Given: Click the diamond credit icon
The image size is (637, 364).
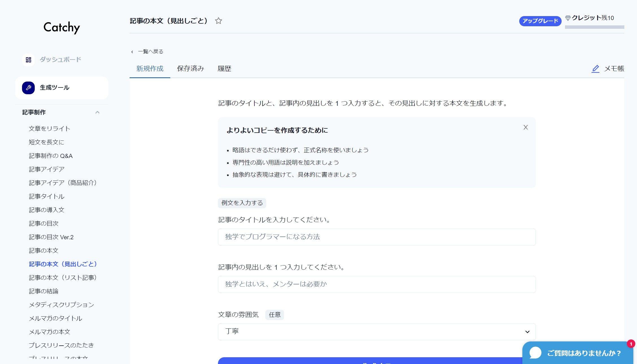Looking at the screenshot, I should click(568, 18).
